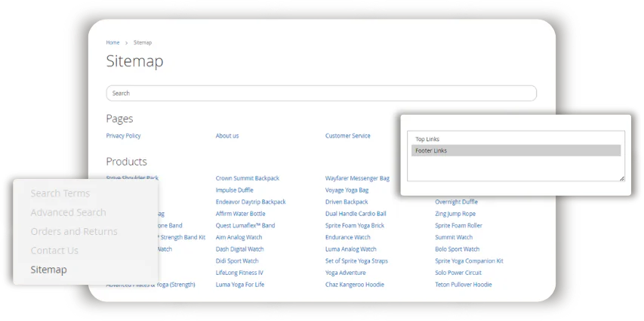Viewport: 644px width, 321px height.
Task: Open Quest Lumaflex Band link
Action: pyautogui.click(x=245, y=226)
